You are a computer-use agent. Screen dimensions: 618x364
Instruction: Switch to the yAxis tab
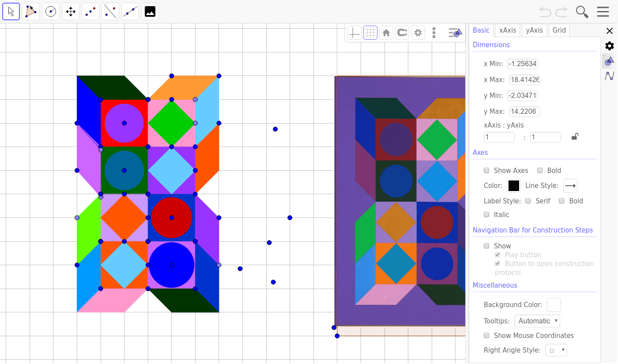click(535, 30)
